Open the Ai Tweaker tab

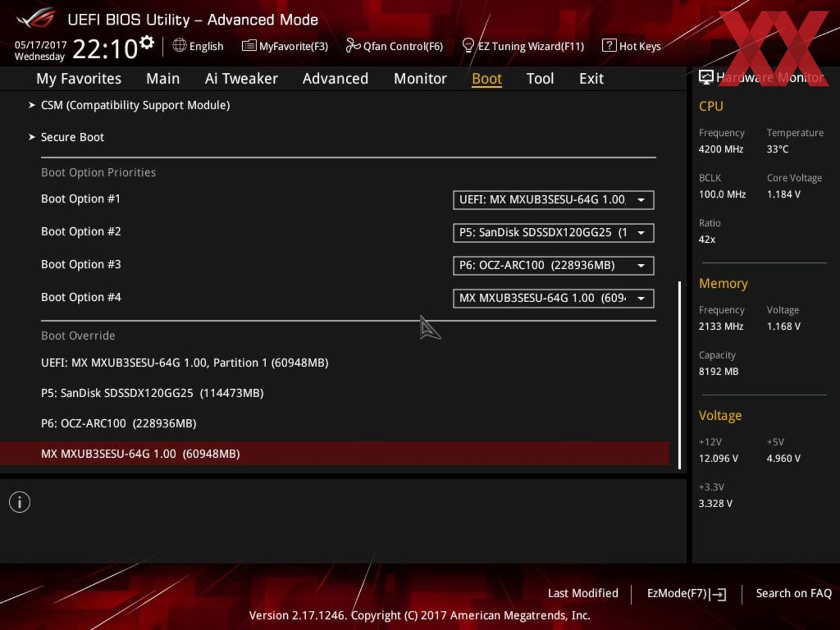[x=241, y=78]
